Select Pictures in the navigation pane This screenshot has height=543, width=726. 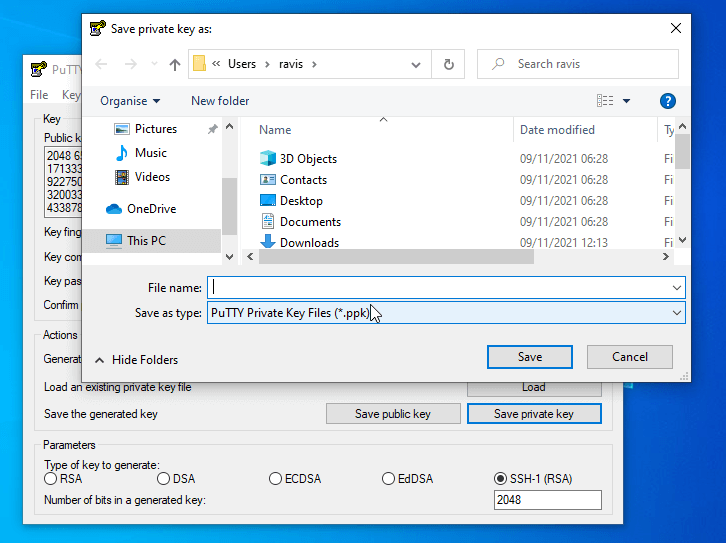(x=156, y=129)
